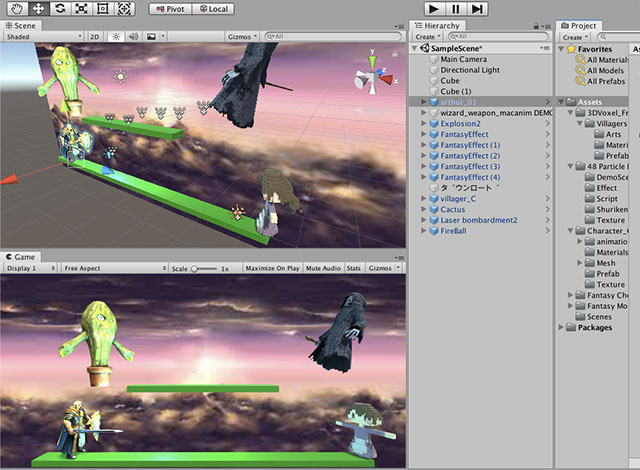Search in the Hierarchy field
Image resolution: width=640 pixels, height=470 pixels.
click(498, 36)
